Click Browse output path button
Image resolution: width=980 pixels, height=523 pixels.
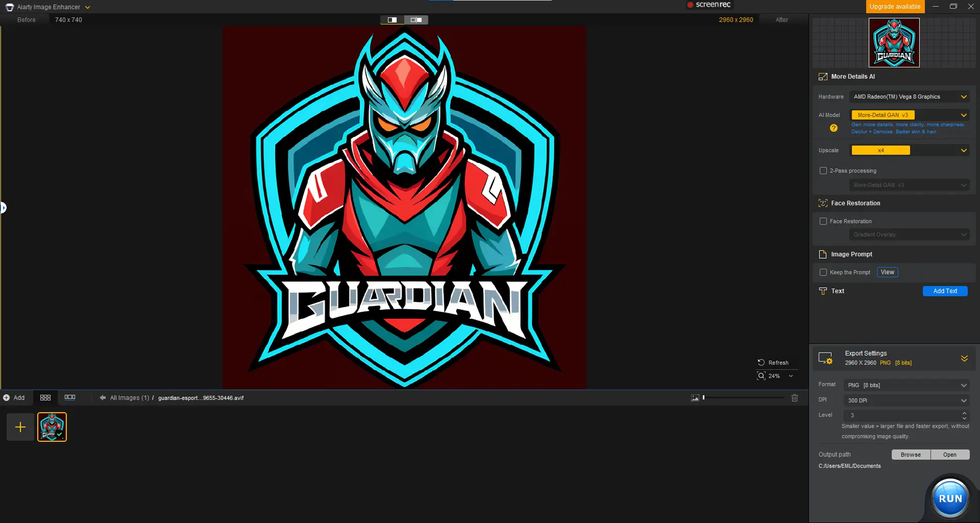click(x=911, y=455)
